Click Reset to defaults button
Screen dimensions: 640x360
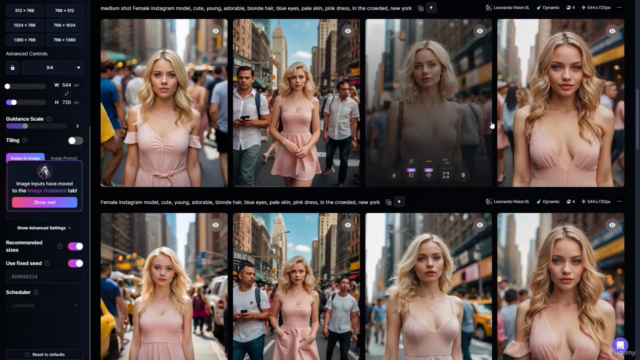coord(44,355)
